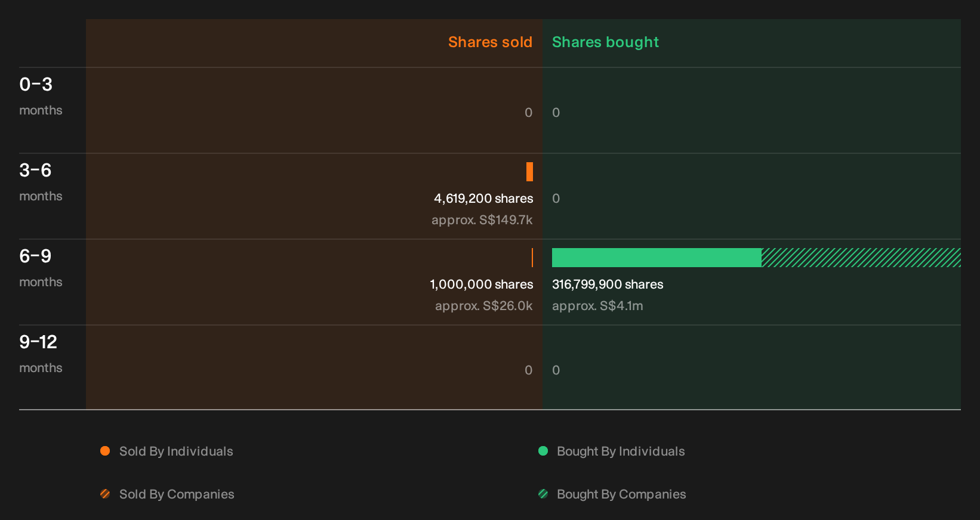
Task: Click the 3-6 months row label
Action: pos(41,182)
